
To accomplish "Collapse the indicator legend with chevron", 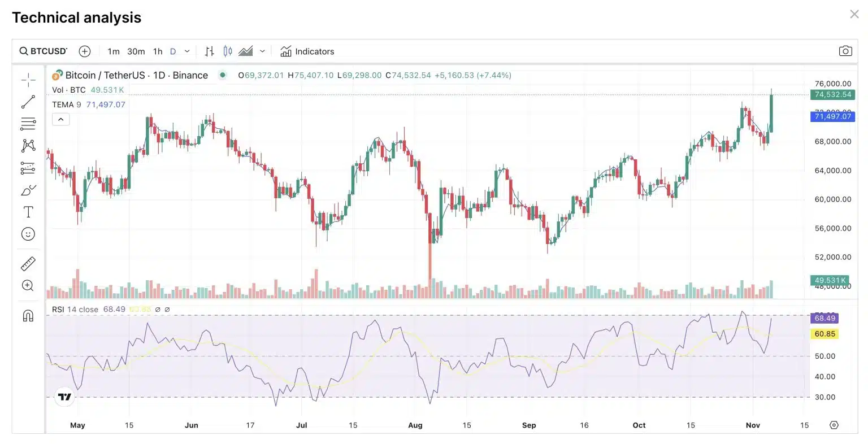I will point(61,119).
